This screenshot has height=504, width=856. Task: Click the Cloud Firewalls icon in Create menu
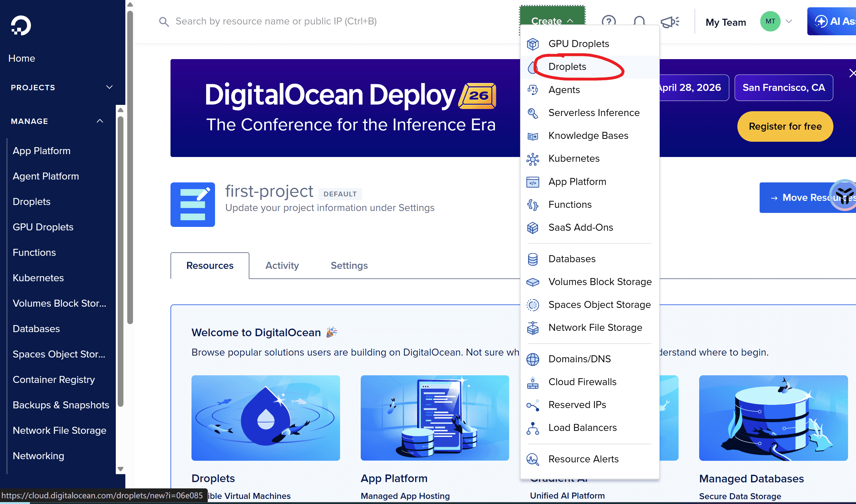[x=533, y=382]
